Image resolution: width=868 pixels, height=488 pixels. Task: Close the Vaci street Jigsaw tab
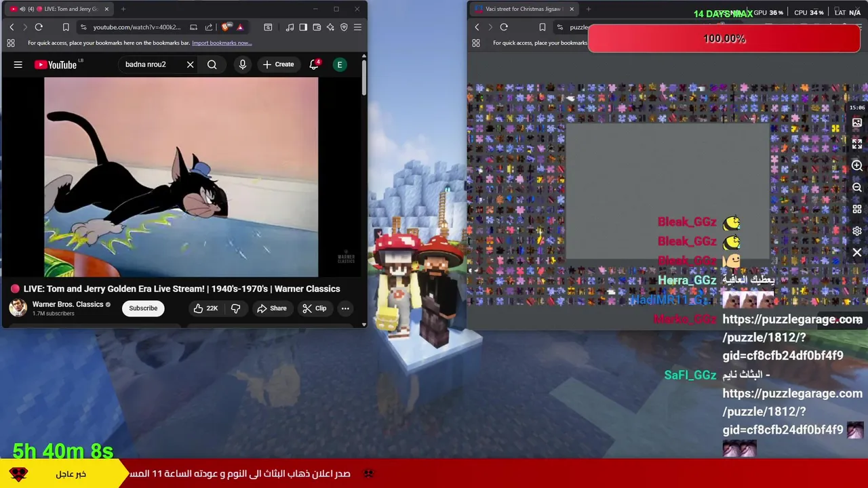point(572,9)
